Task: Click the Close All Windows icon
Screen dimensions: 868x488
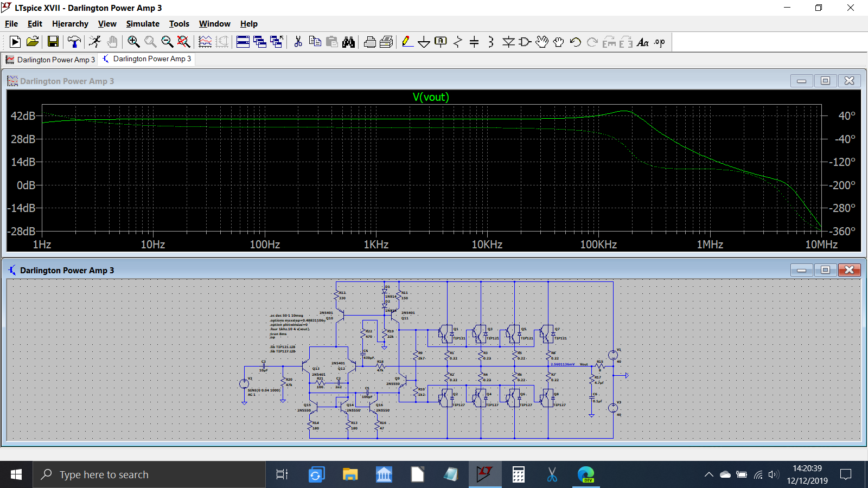Action: (x=277, y=42)
